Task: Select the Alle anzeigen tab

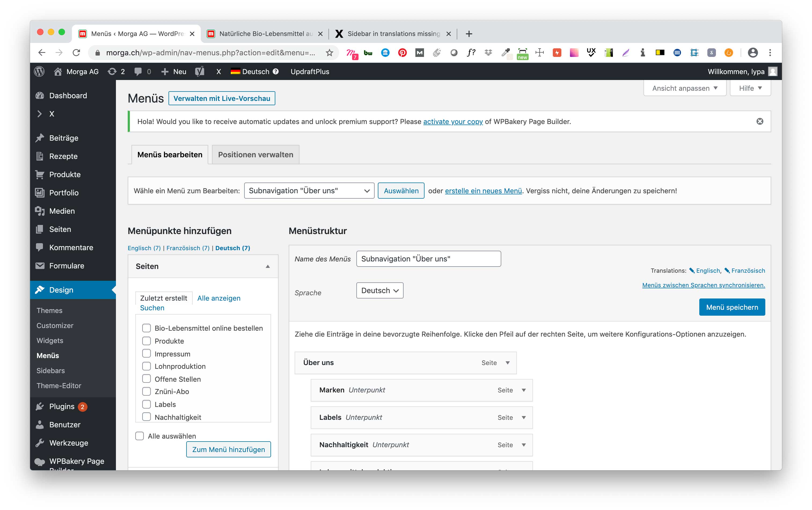Action: click(x=218, y=298)
